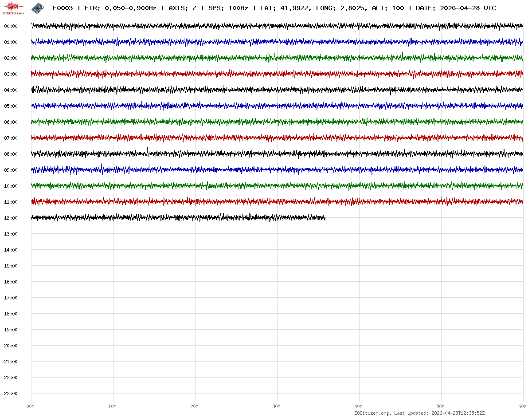Click the end of the 12:00 black trace

click(x=324, y=217)
